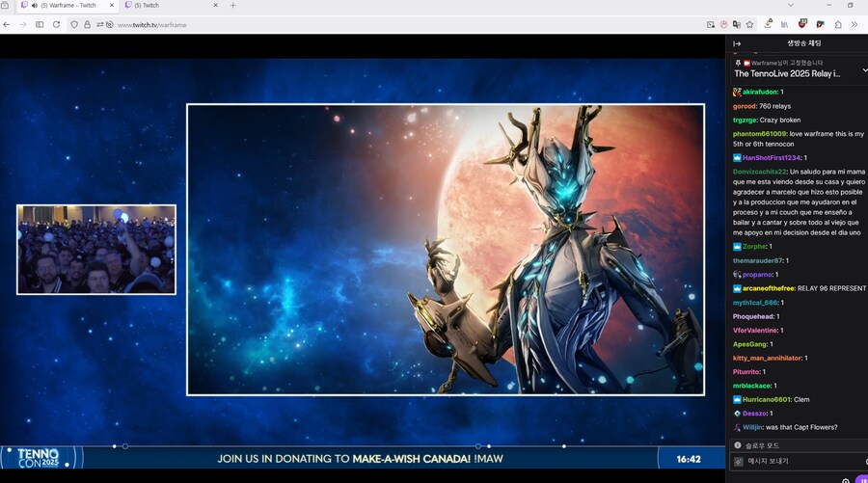Open akirafudon's chat username

click(x=760, y=92)
